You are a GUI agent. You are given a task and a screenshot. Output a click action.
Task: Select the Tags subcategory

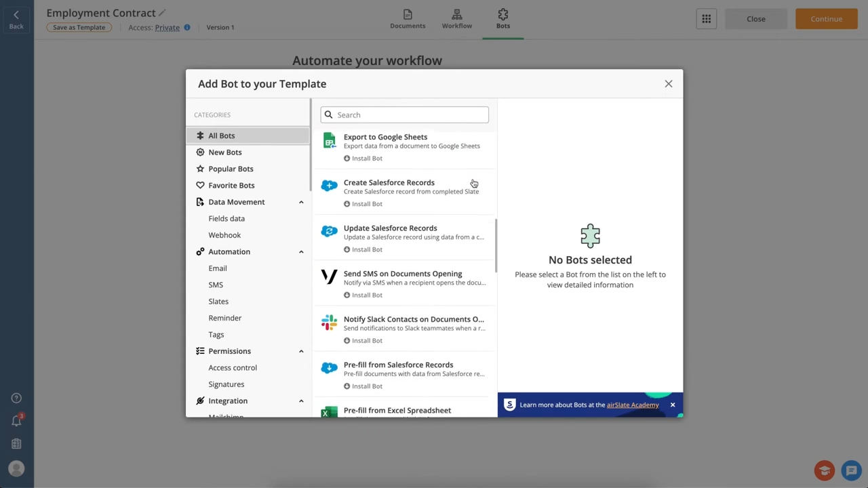pyautogui.click(x=216, y=335)
